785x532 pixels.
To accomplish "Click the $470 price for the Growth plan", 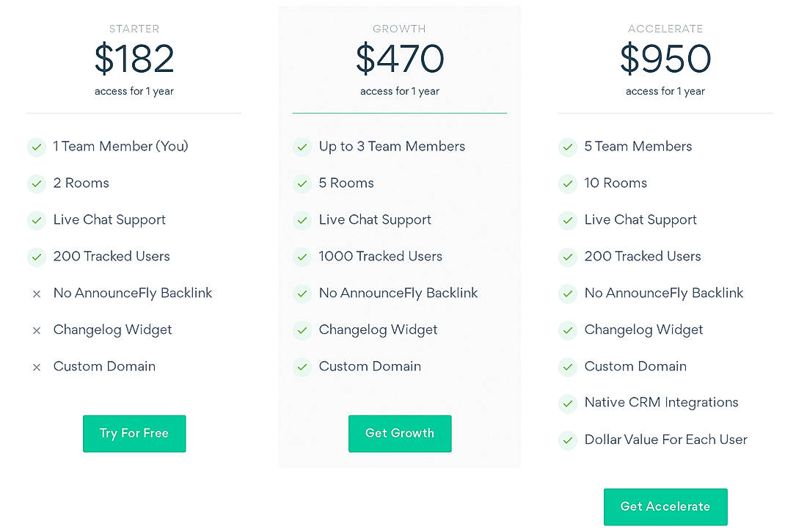I will (400, 59).
